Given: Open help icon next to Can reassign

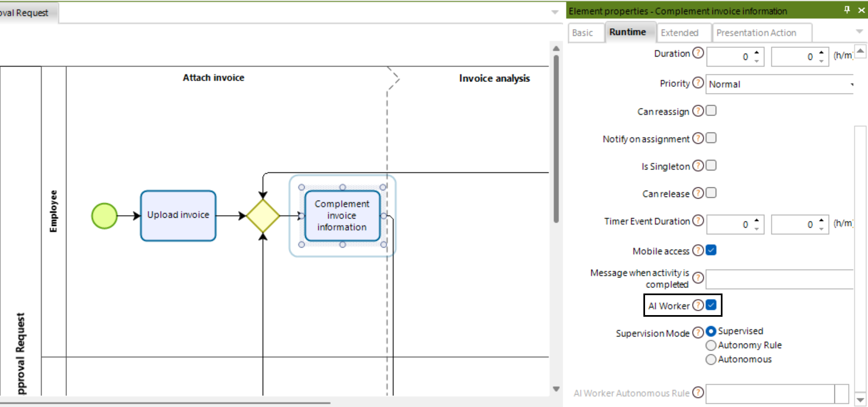Looking at the screenshot, I should pos(698,111).
